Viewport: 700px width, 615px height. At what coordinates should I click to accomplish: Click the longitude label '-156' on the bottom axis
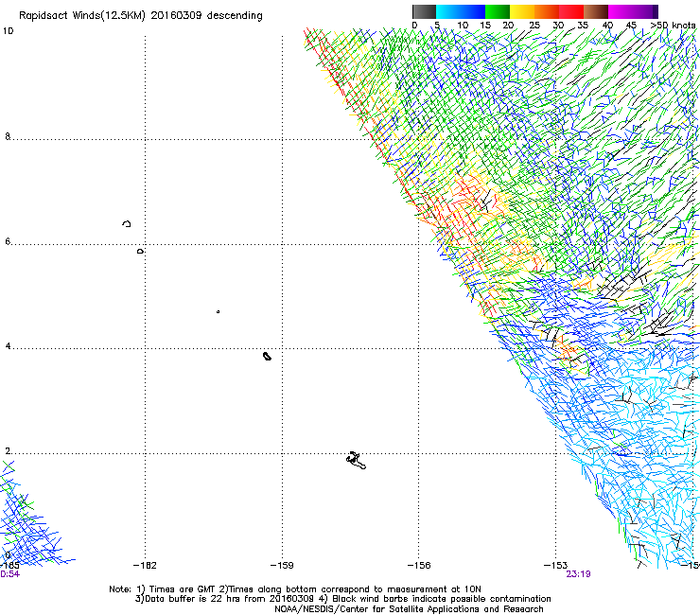point(419,566)
